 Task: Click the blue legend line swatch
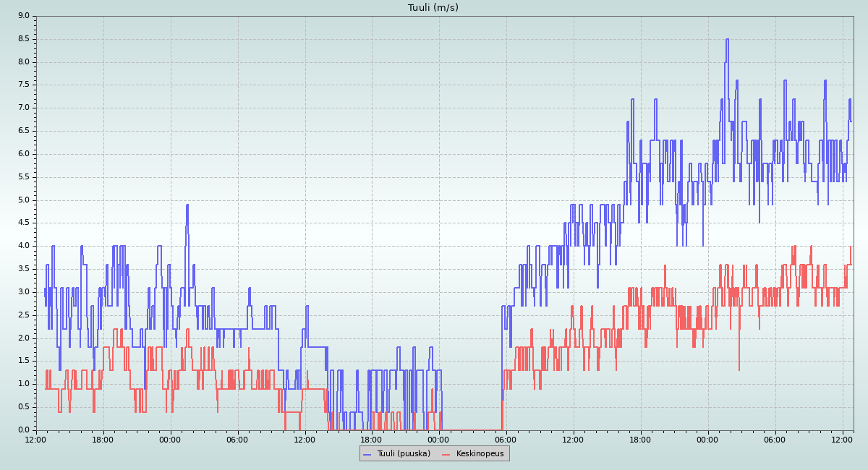(367, 453)
